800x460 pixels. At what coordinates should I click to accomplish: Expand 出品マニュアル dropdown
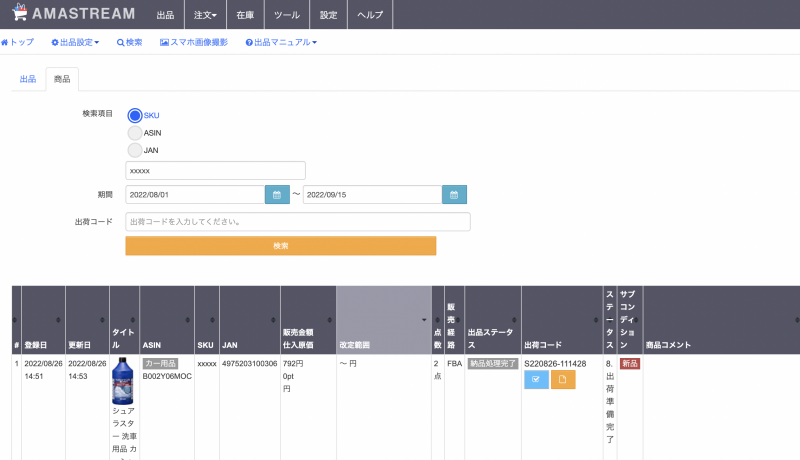281,42
